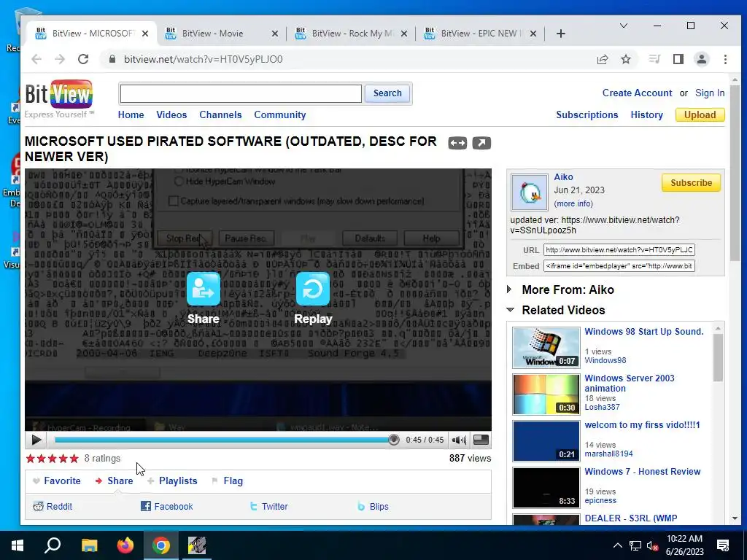Go back to previous page
The image size is (747, 560).
pyautogui.click(x=36, y=59)
